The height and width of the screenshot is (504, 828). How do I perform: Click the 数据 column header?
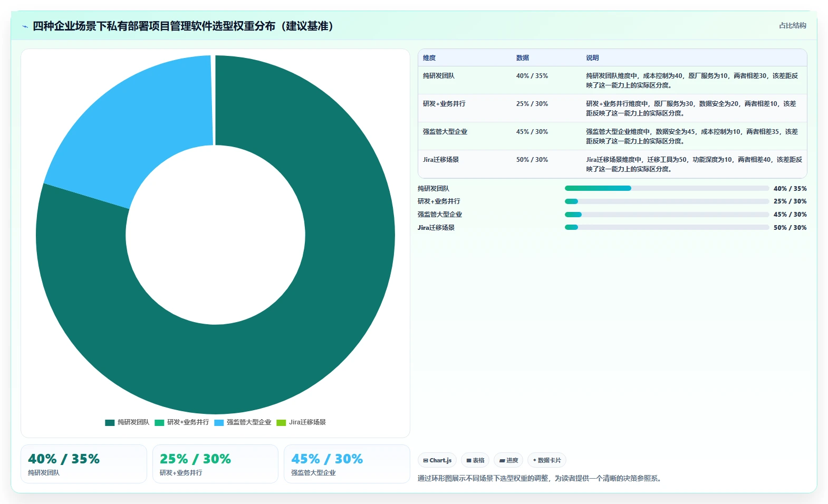(523, 58)
